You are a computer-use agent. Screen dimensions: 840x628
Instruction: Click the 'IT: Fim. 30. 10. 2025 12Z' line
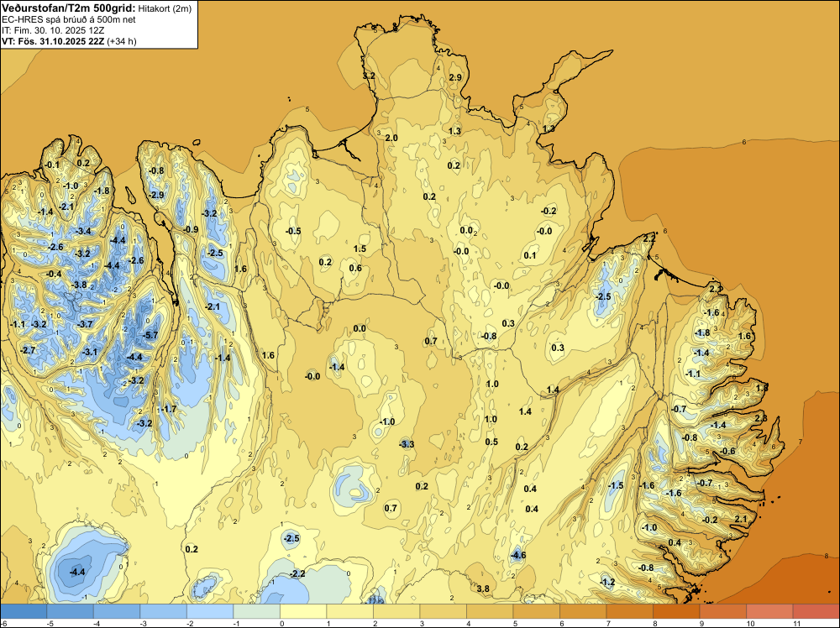coord(52,30)
